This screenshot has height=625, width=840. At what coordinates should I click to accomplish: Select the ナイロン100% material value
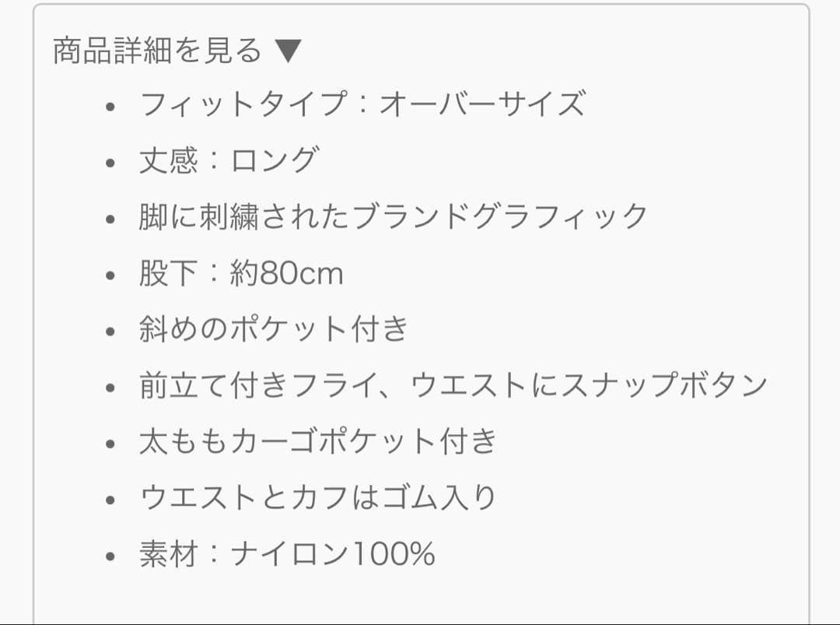pyautogui.click(x=333, y=555)
